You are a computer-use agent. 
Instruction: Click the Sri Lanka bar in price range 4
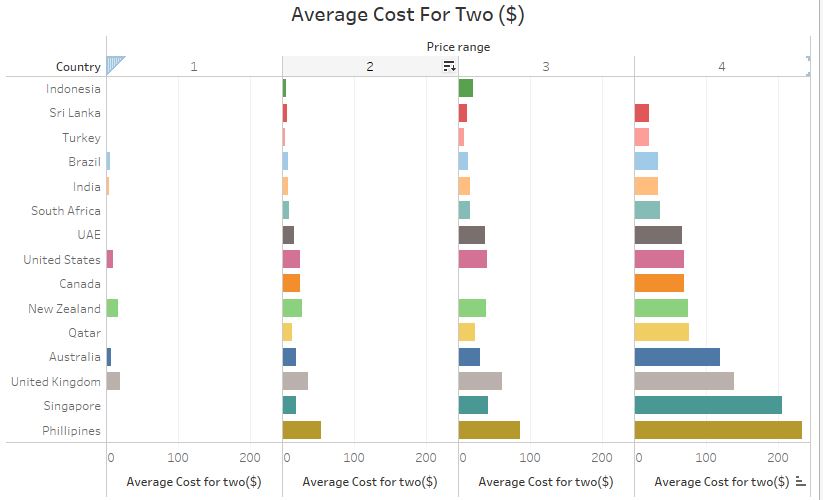641,113
